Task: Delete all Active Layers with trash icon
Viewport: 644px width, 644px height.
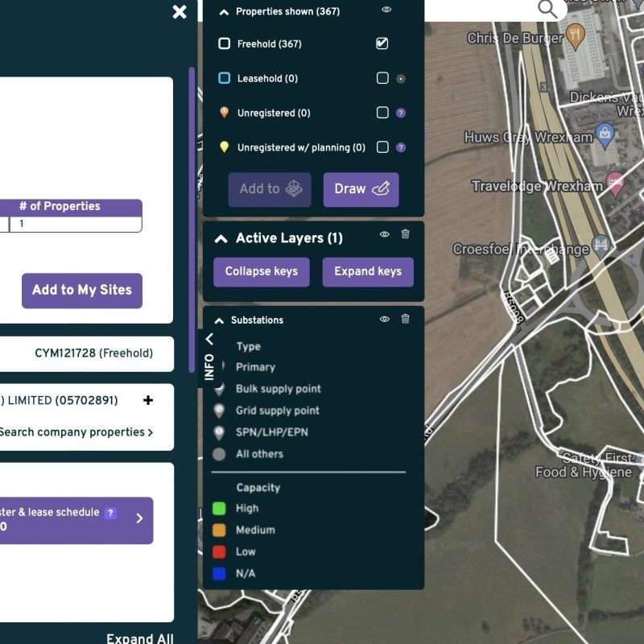Action: pos(406,233)
